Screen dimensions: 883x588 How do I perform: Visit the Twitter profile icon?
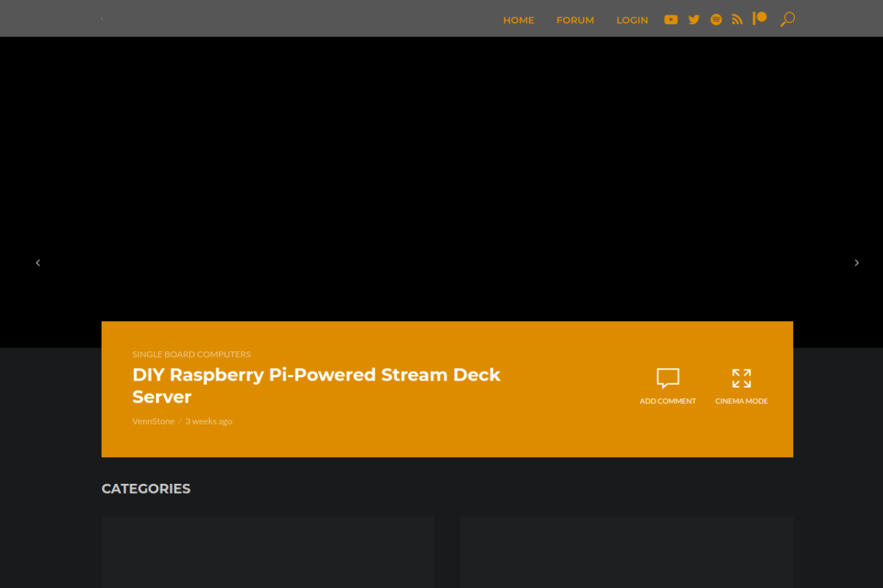[x=694, y=20]
